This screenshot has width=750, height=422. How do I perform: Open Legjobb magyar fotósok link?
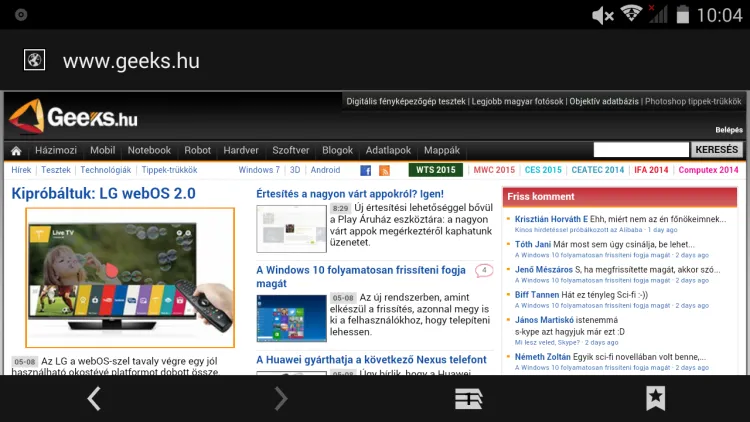coord(518,101)
